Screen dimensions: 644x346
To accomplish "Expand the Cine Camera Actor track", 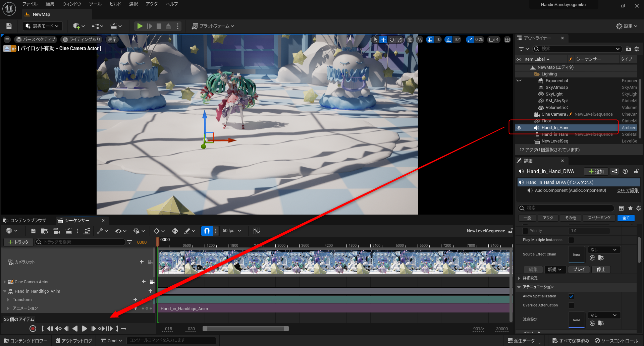I will click(x=5, y=282).
